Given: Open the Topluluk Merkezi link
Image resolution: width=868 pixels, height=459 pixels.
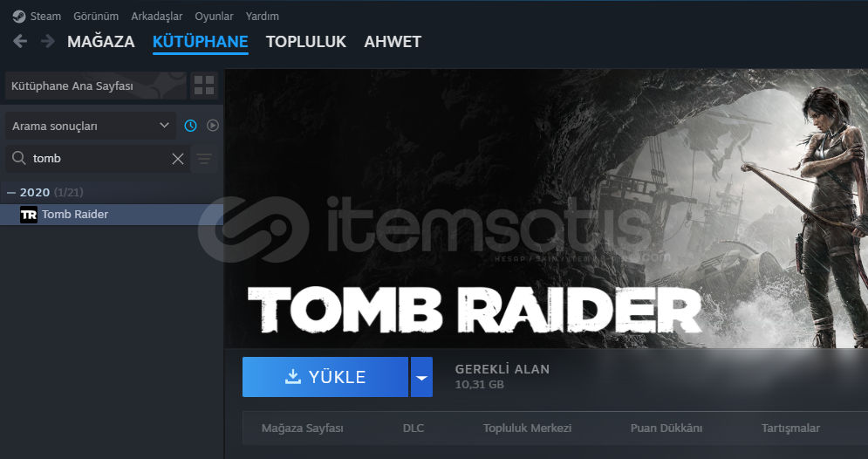Looking at the screenshot, I should click(527, 428).
